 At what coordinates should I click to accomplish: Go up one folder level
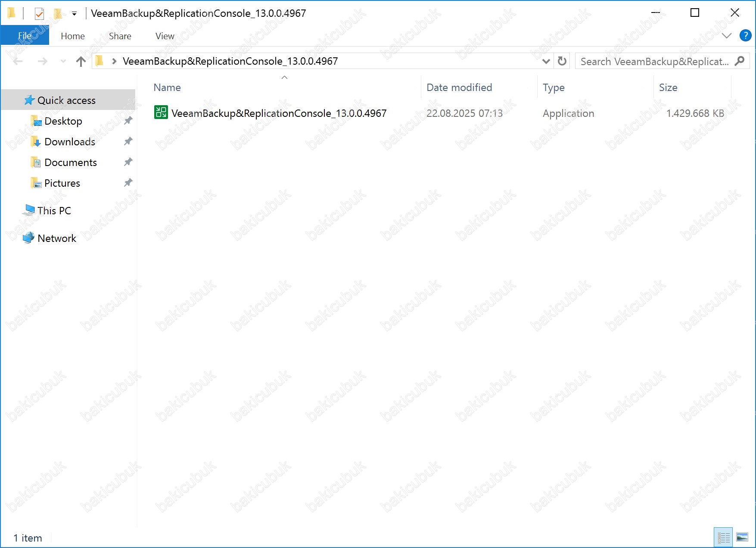pyautogui.click(x=81, y=61)
